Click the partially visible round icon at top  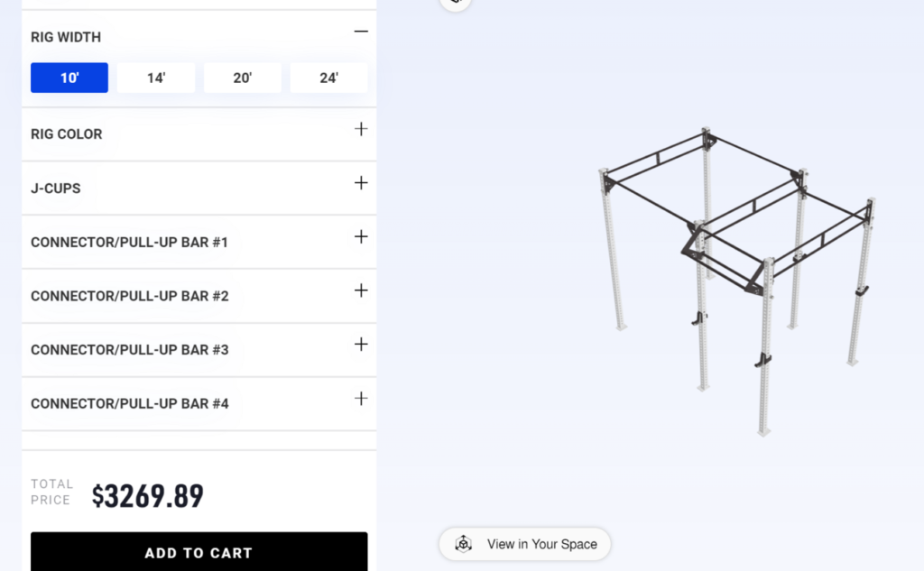(456, 3)
